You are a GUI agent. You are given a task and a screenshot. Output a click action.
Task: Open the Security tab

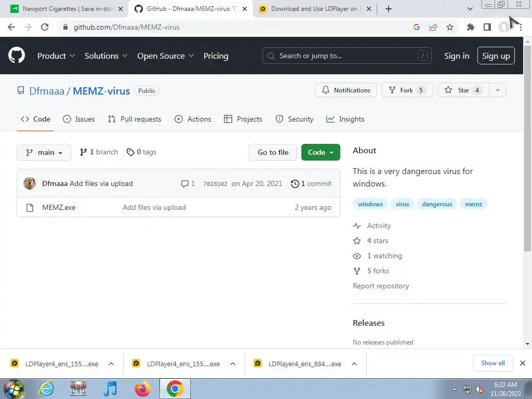click(x=294, y=119)
